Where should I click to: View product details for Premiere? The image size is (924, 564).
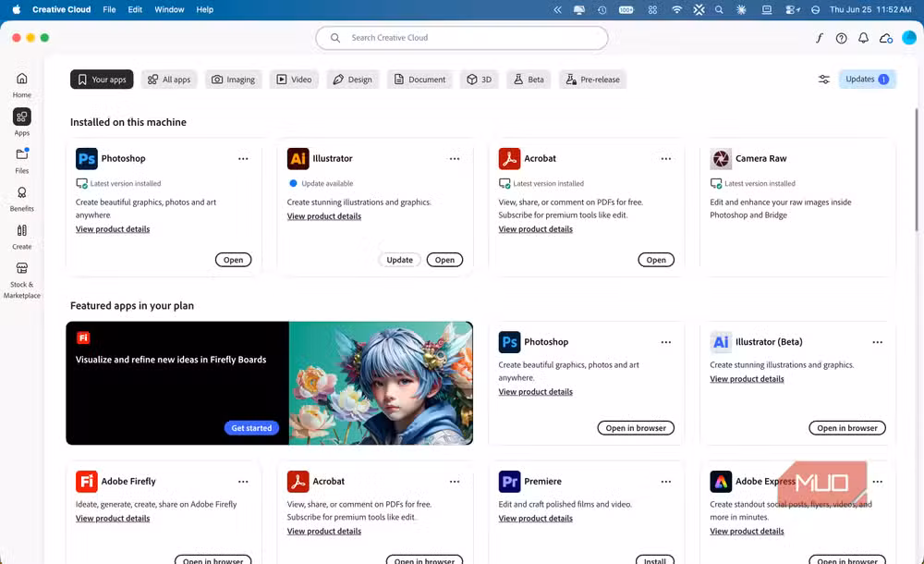click(536, 519)
